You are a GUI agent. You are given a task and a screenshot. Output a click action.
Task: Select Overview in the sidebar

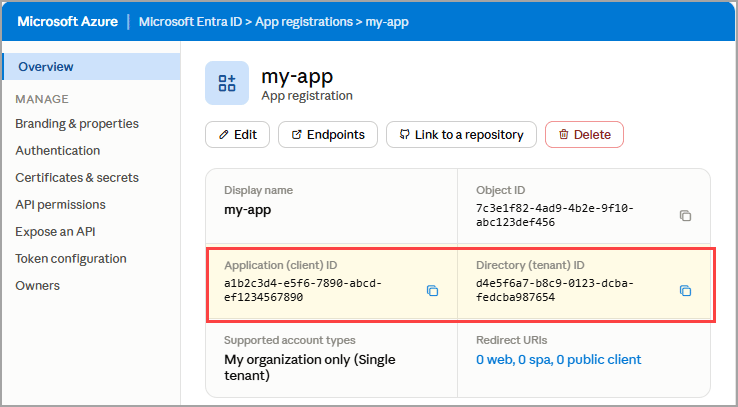point(91,66)
